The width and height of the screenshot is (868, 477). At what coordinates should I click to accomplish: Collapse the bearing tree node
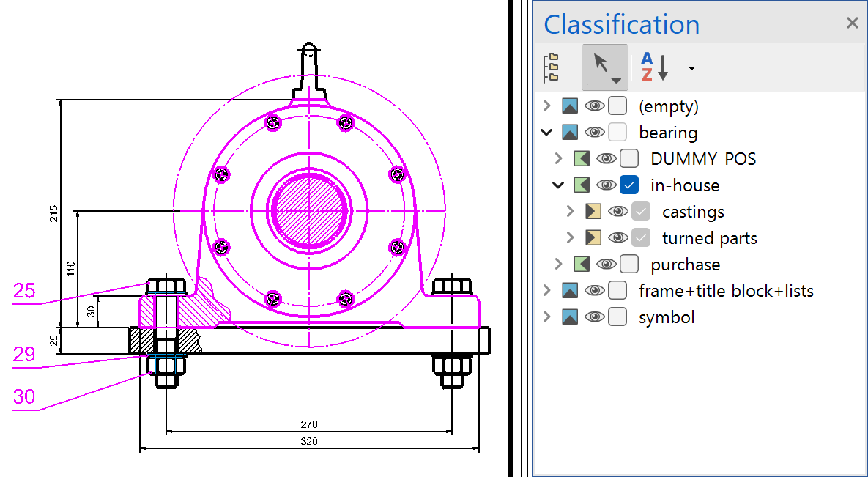(x=546, y=133)
